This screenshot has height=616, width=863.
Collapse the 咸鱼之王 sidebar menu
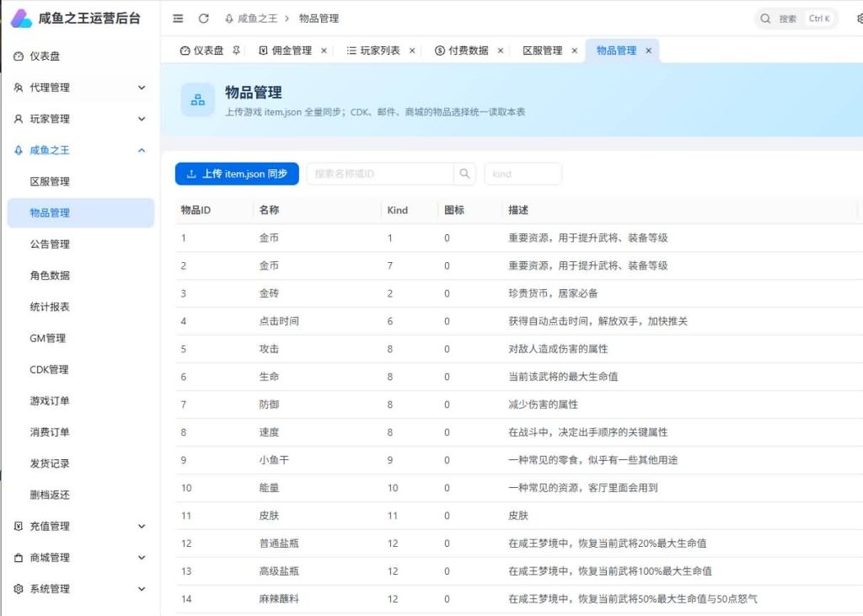click(x=80, y=150)
